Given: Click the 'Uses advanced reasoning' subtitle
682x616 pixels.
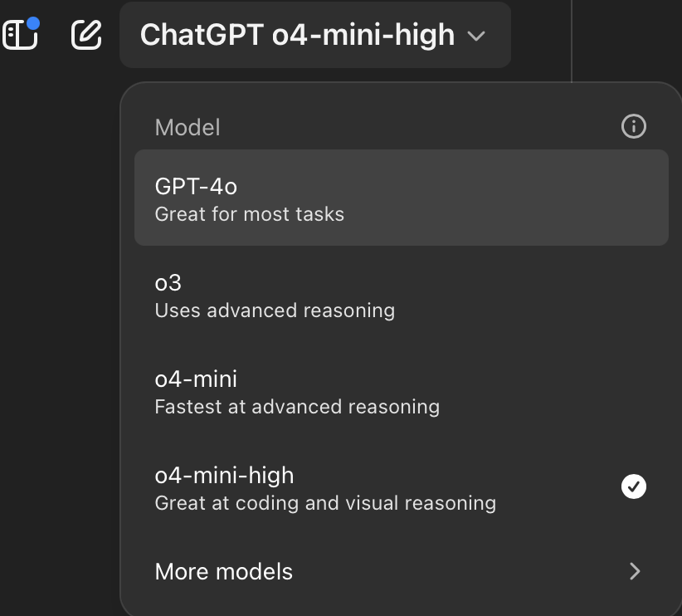Looking at the screenshot, I should [x=275, y=310].
